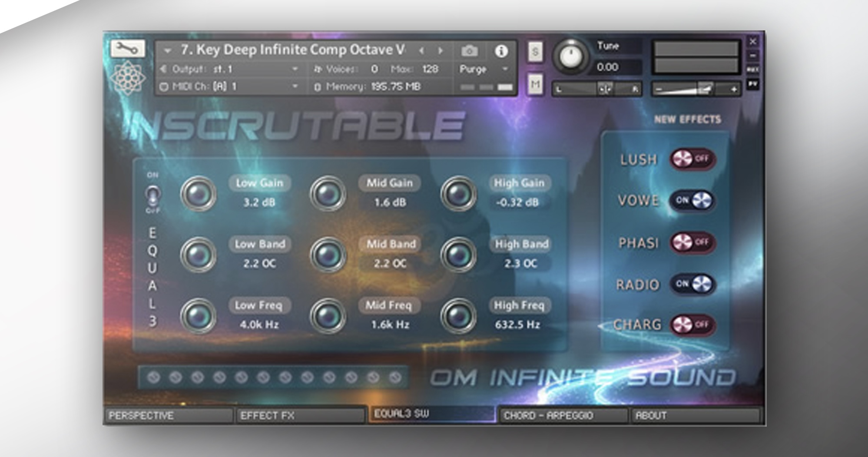Click the volume slider in the header
The height and width of the screenshot is (457, 868).
(x=696, y=89)
